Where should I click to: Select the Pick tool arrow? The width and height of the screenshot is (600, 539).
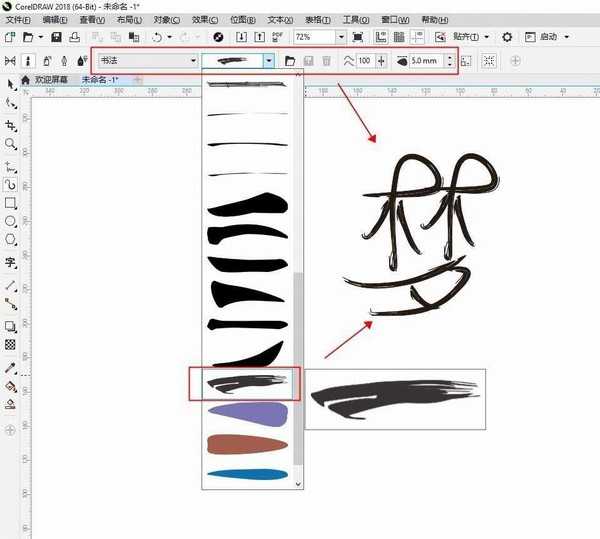[10, 83]
